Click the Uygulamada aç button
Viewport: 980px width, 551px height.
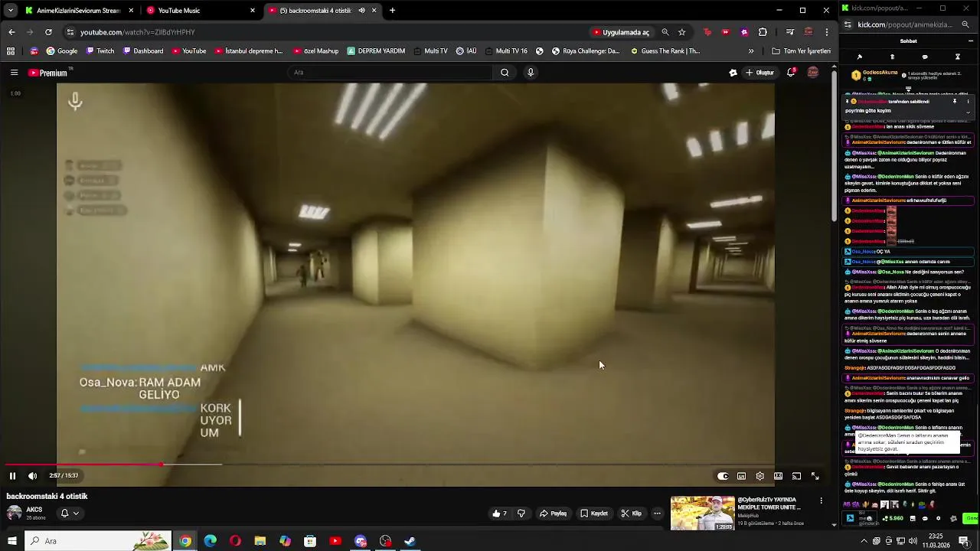tap(621, 32)
